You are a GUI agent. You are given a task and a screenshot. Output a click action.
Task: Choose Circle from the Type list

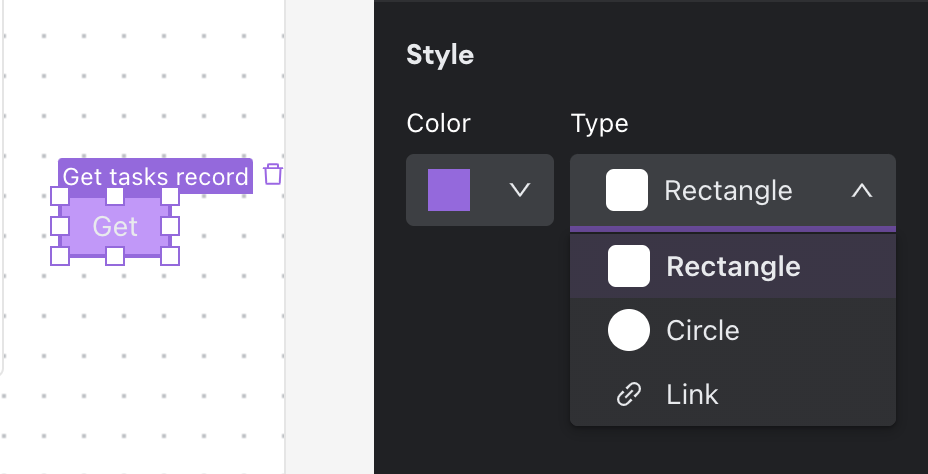[x=702, y=330]
